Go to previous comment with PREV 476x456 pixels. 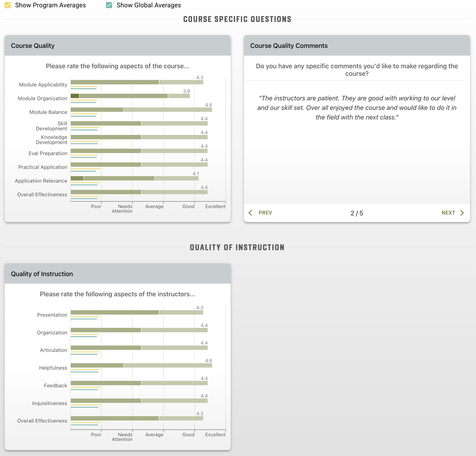[265, 213]
